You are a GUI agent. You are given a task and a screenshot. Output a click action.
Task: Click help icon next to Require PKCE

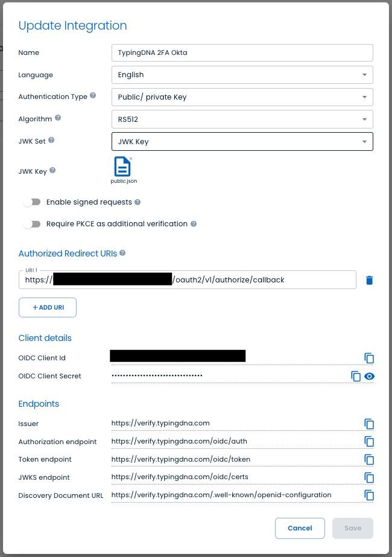coord(194,224)
